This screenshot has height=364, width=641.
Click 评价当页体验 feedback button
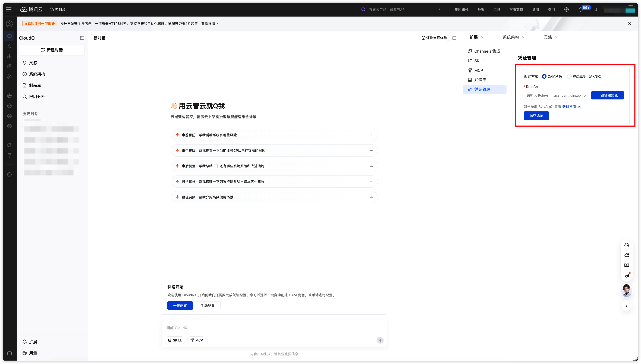click(434, 38)
